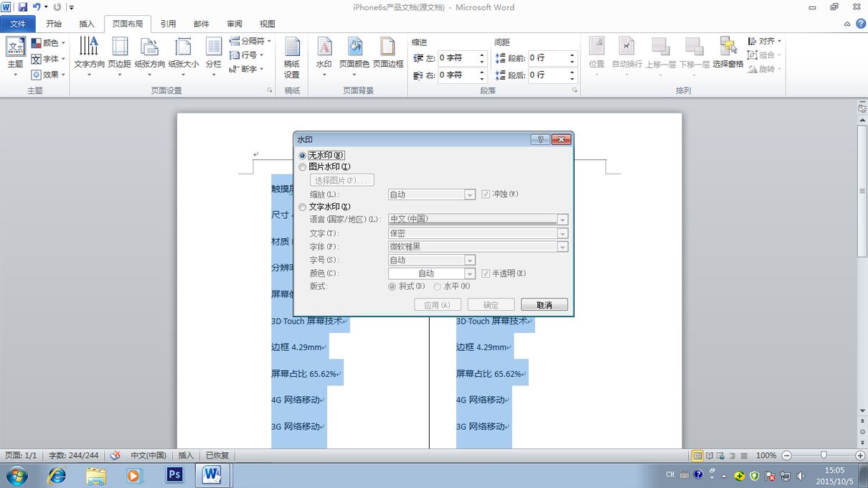Image resolution: width=868 pixels, height=488 pixels.
Task: Expand the 缩放 scale dropdown
Action: coord(470,194)
